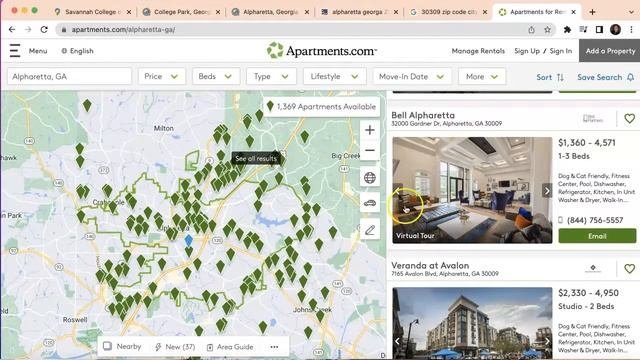Zoom out on the map
The height and width of the screenshot is (360, 640).
[370, 150]
